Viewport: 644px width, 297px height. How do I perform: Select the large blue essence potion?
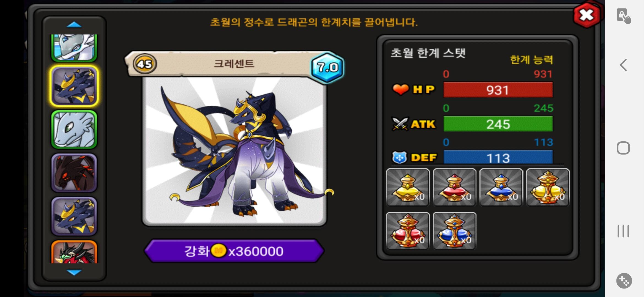pos(454,231)
